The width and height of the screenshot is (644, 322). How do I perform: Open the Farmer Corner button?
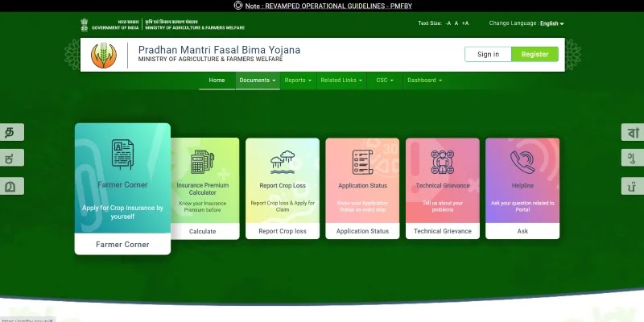coord(122,245)
